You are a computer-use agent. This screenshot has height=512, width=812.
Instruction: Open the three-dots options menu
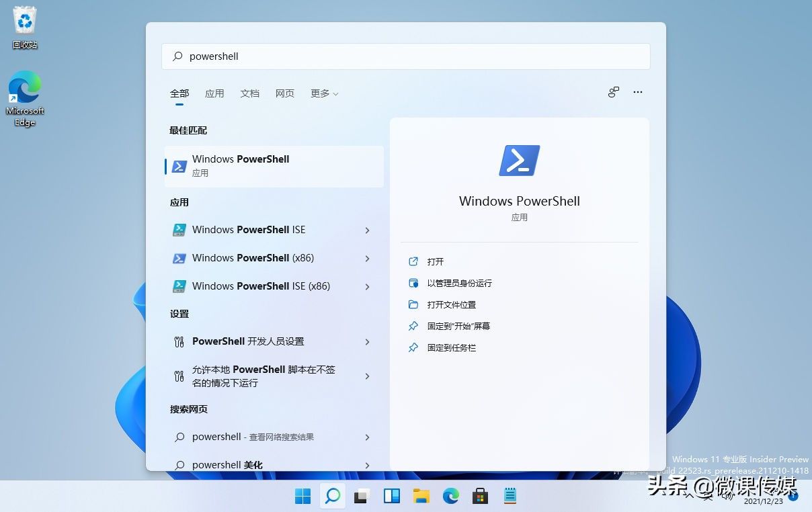638,92
